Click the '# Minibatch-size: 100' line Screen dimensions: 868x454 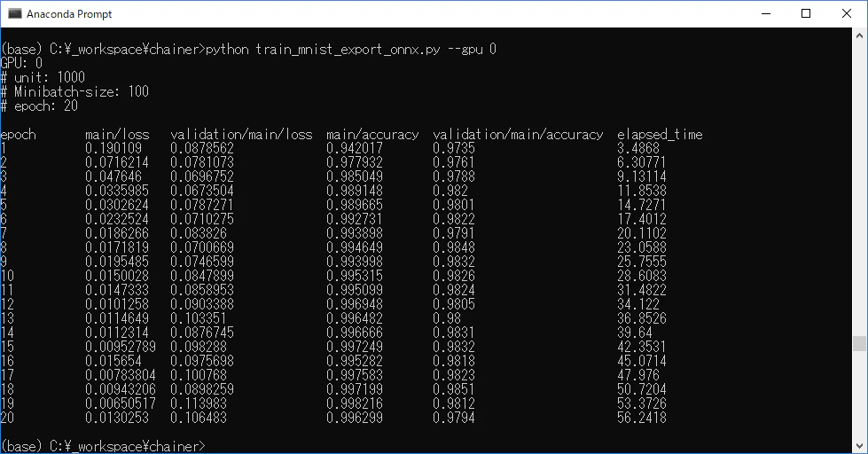pos(74,92)
